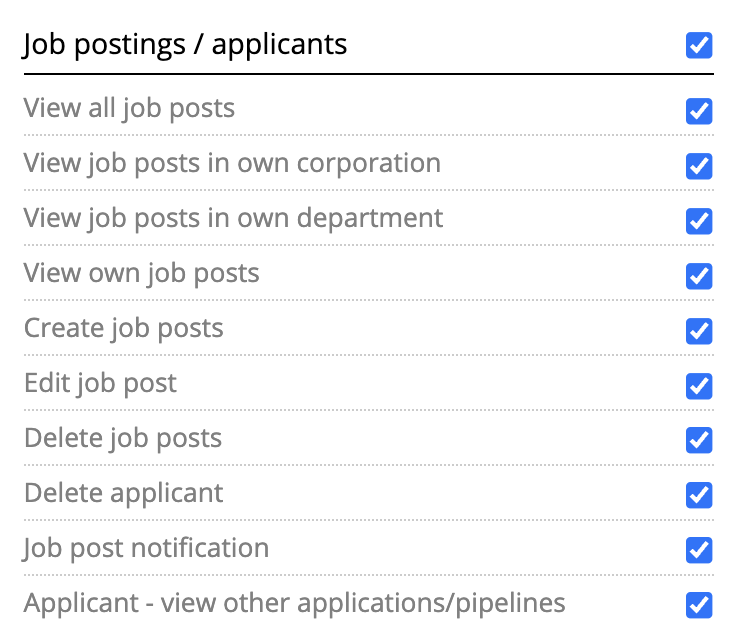Click the Create job posts label text

[x=123, y=328]
